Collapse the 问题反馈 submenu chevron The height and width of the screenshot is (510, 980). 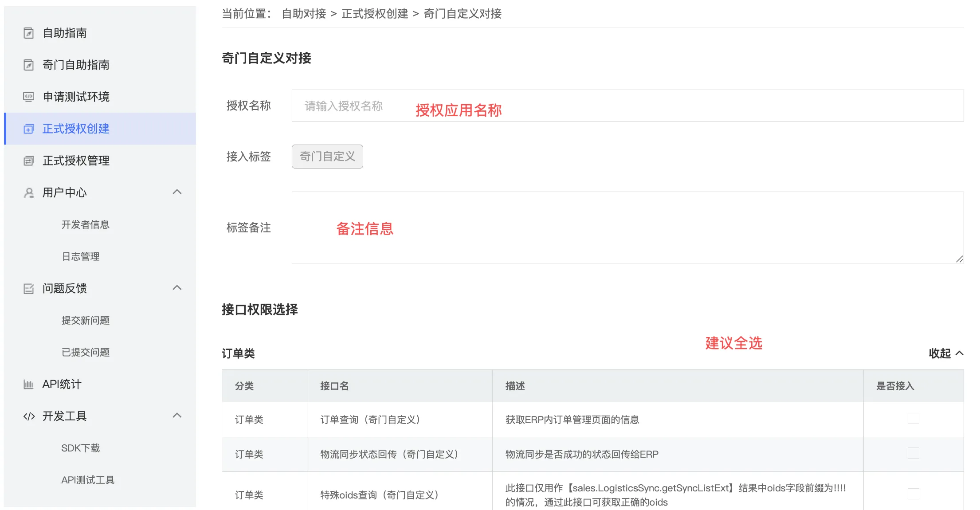pos(177,288)
